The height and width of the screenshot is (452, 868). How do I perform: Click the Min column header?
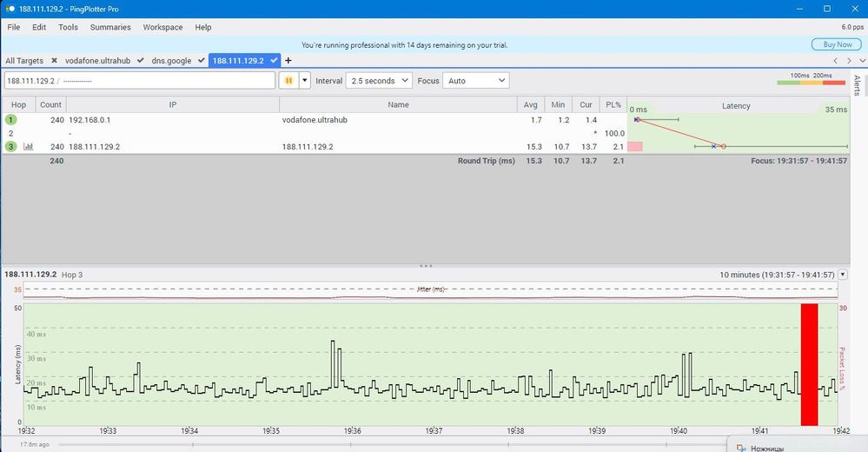(x=558, y=104)
